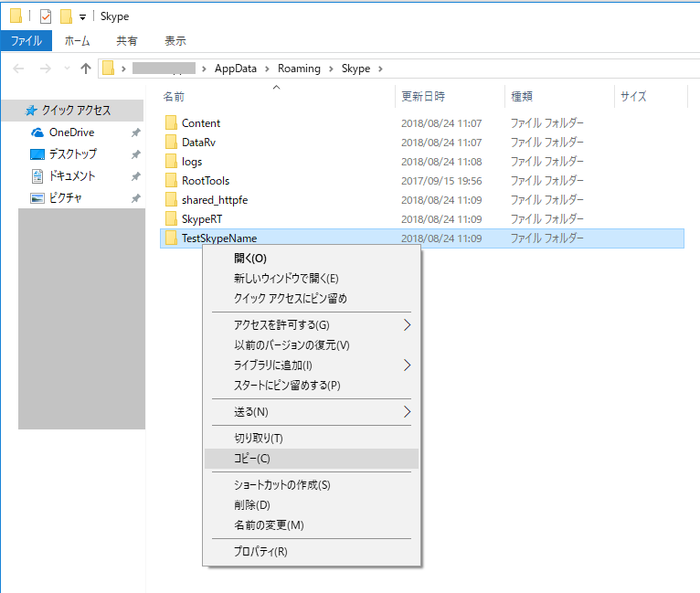The image size is (700, 593).
Task: Select the Content folder name
Action: (x=201, y=123)
